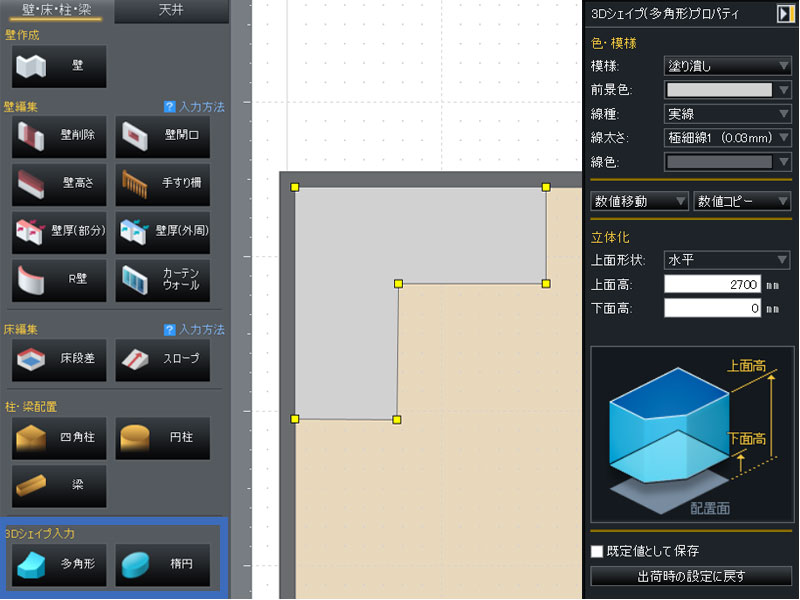Select the 壁削除 wall delete tool
The image size is (800, 600).
pos(59,137)
